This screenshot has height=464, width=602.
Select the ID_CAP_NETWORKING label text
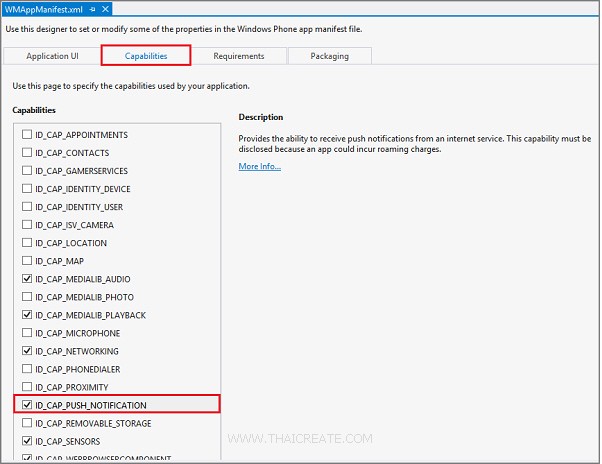coord(77,351)
